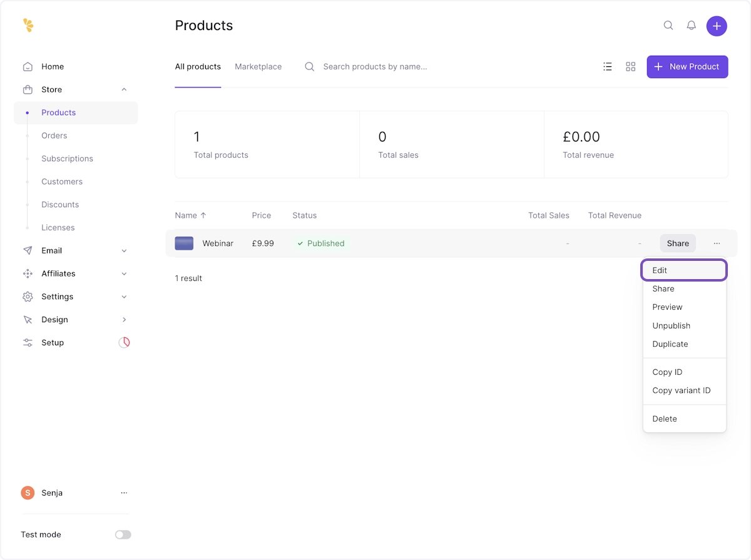Open the notifications bell
Viewport: 751px width, 560px height.
pos(692,26)
